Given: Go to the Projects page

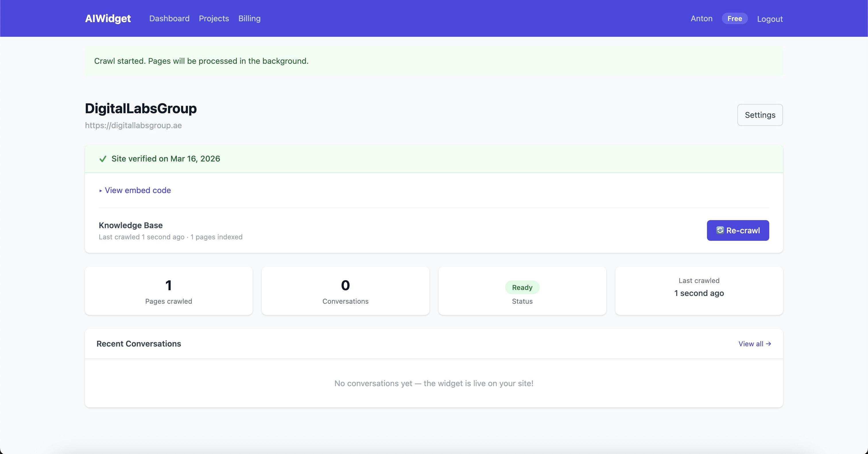Looking at the screenshot, I should point(214,19).
